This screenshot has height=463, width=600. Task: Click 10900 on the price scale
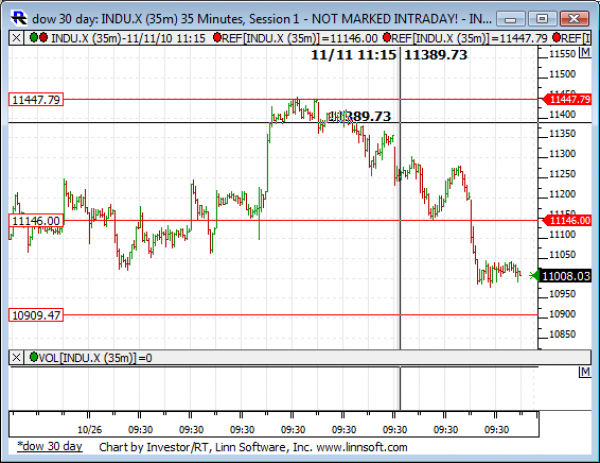click(x=562, y=314)
